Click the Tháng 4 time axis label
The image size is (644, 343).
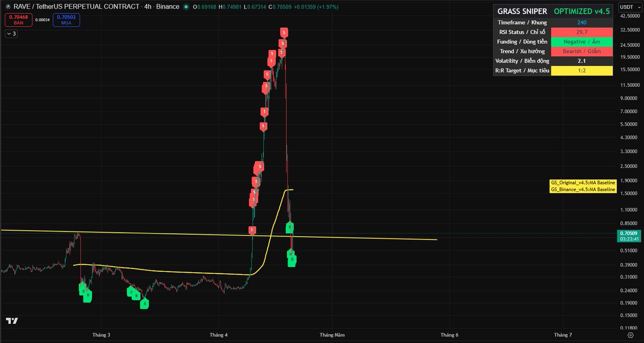pos(218,335)
